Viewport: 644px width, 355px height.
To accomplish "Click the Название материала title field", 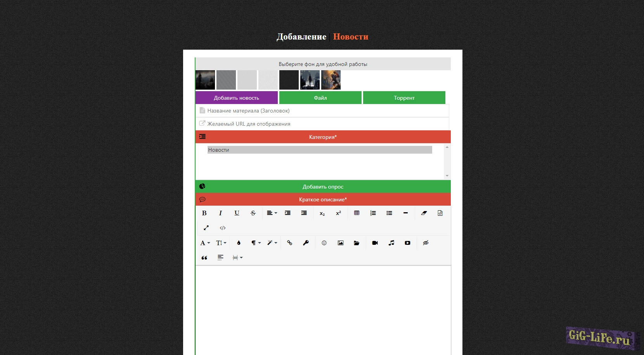I will click(x=322, y=111).
